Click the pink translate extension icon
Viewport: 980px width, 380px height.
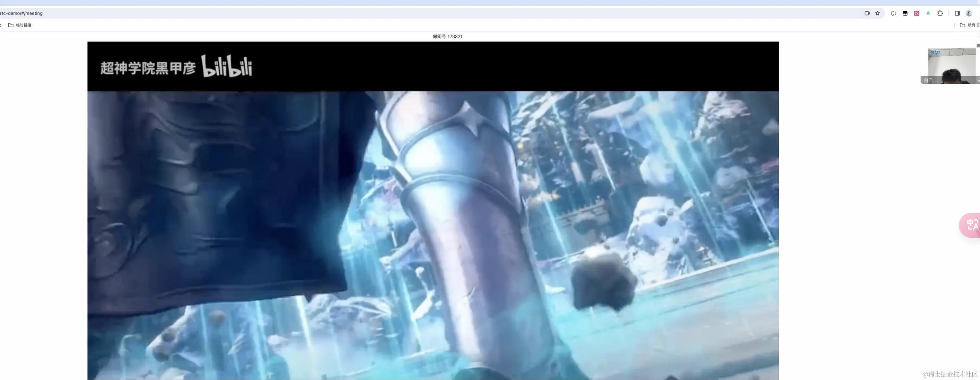click(x=917, y=13)
